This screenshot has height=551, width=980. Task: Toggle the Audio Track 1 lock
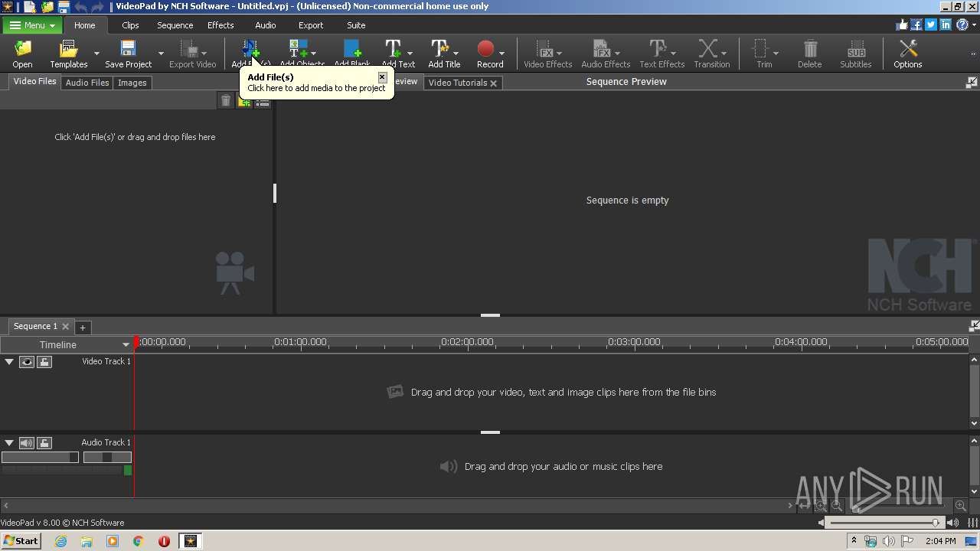44,443
